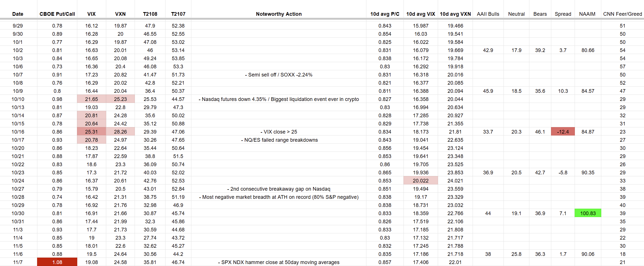This screenshot has width=644, height=266.
Task: Click the Fear/Greed 18 cell
Action: 623,254
